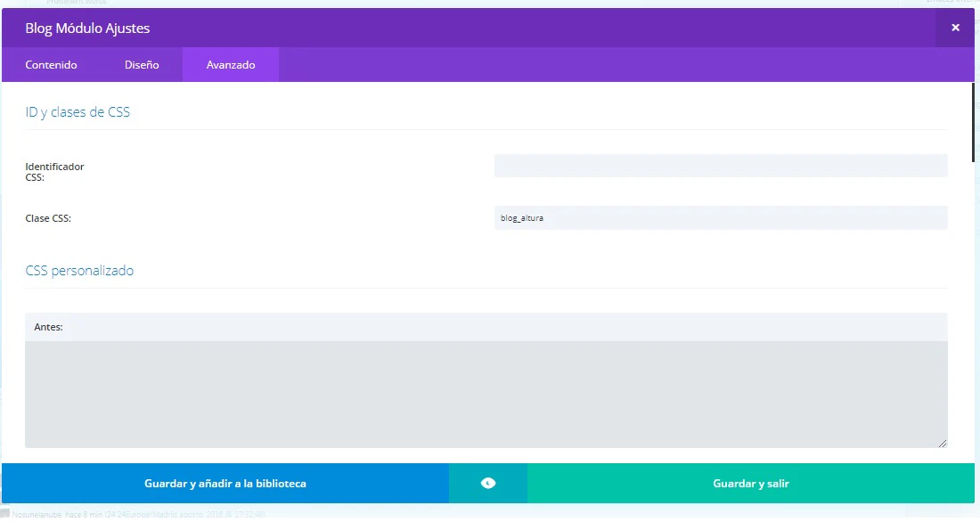Click the 'Clase CSS:' label

(x=48, y=218)
